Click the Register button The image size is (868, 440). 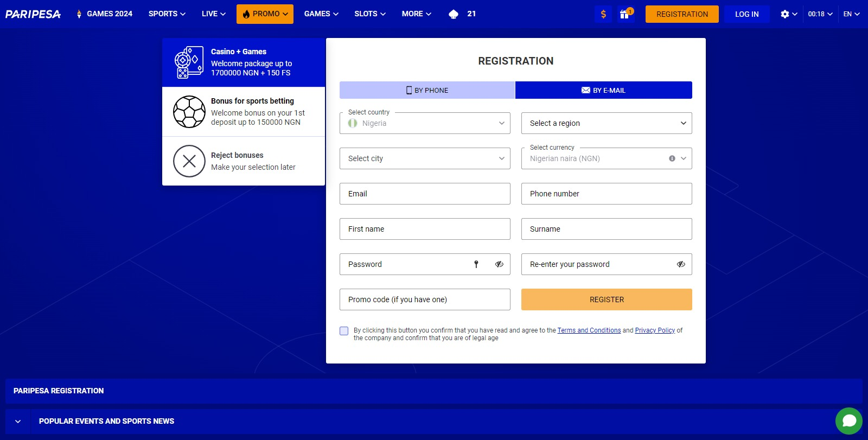coord(607,299)
